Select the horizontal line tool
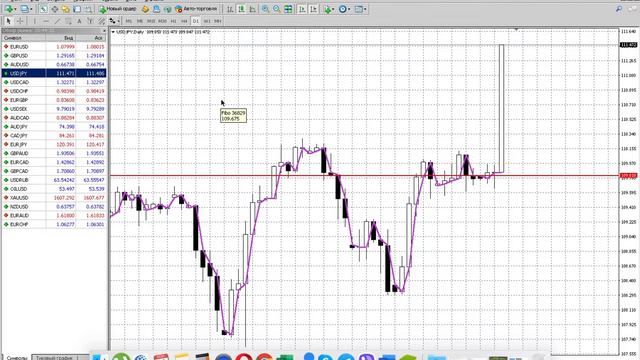Image resolution: width=640 pixels, height=360 pixels. tap(46, 21)
